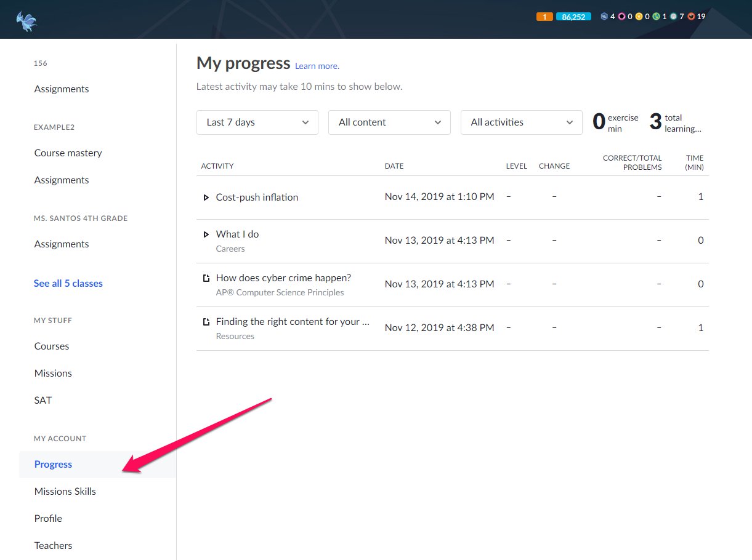Open Assignments under class 156
Screen dimensions: 752x560
62,89
